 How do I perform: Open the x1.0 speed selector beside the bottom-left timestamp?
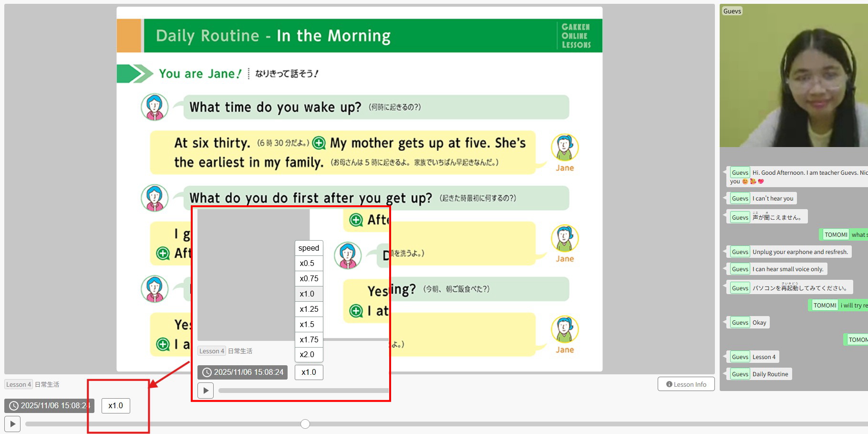(x=115, y=406)
